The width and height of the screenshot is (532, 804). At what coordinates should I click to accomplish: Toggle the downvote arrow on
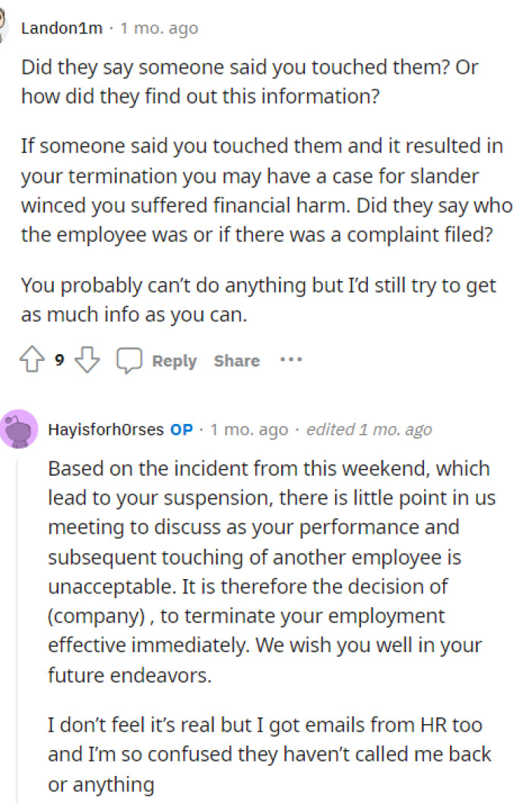pos(87,360)
